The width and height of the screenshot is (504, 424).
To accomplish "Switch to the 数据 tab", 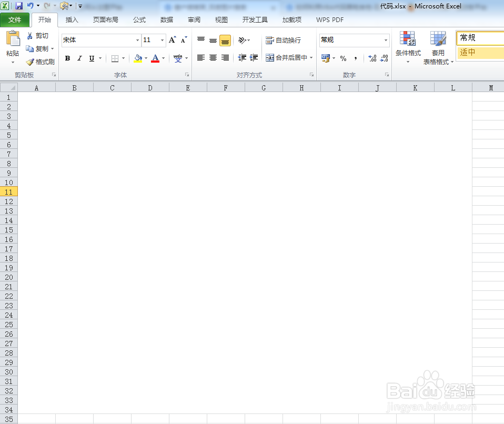I will tap(166, 20).
